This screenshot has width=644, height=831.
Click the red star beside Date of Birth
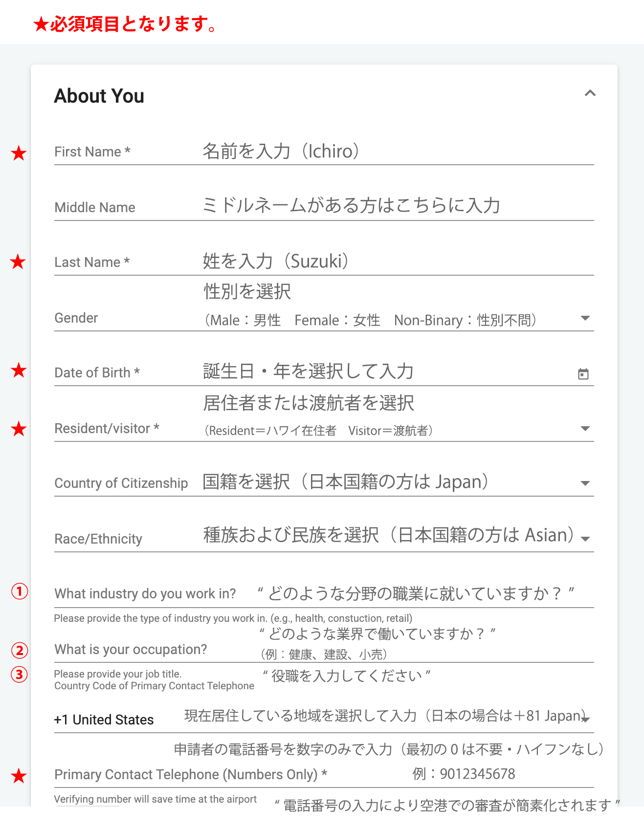(x=19, y=371)
